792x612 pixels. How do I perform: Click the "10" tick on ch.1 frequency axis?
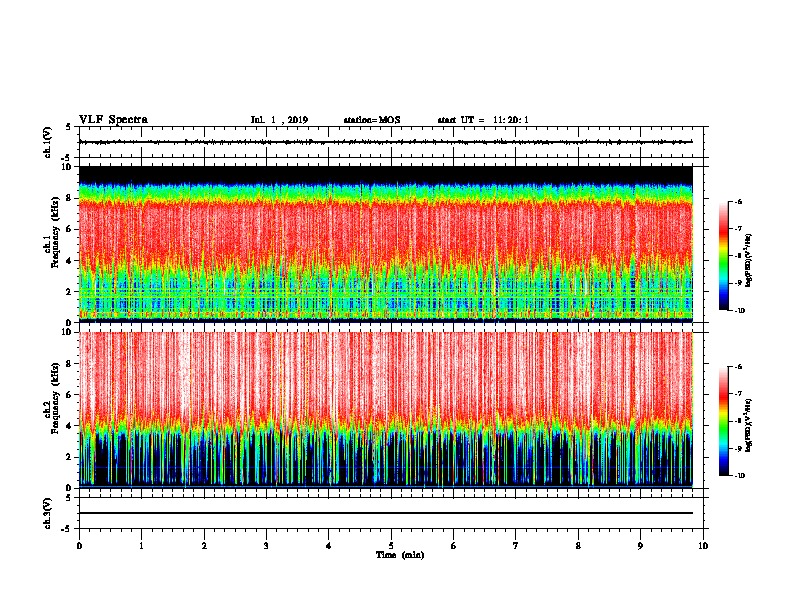coord(68,167)
